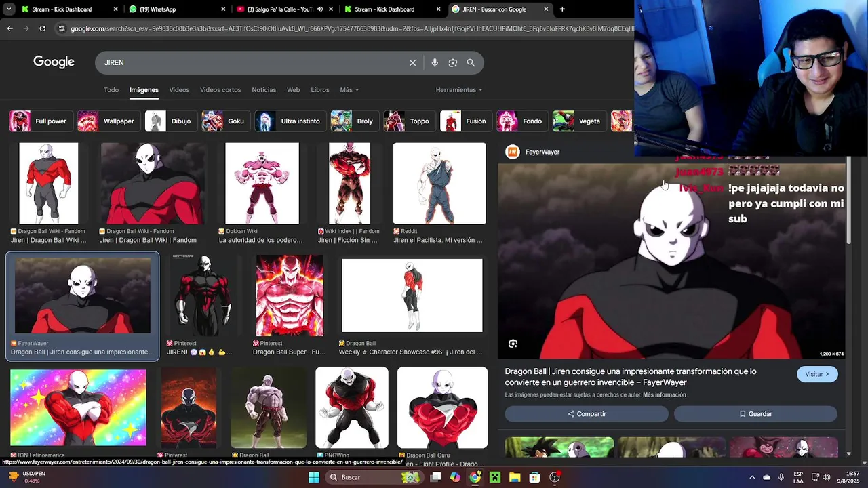Expand the Herramientas tools dropdown
868x488 pixels.
[459, 90]
